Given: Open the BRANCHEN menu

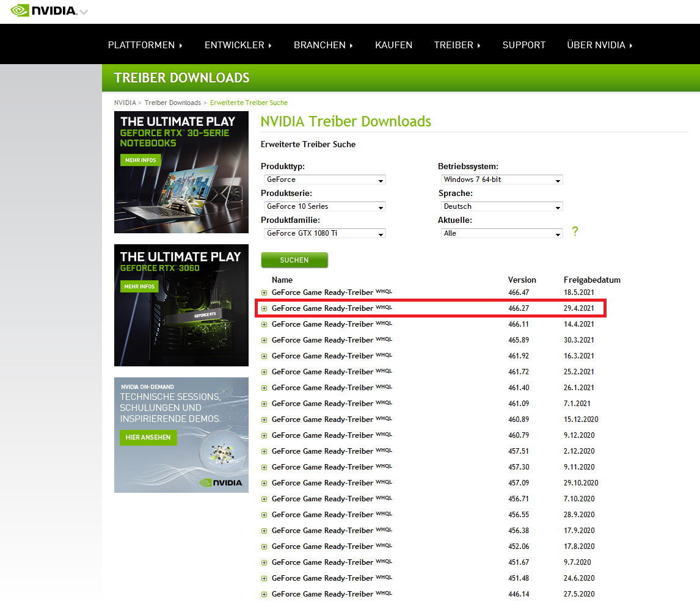Looking at the screenshot, I should (323, 45).
